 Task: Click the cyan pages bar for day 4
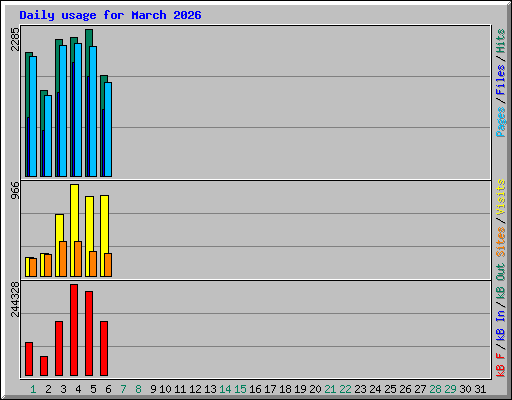(x=78, y=110)
